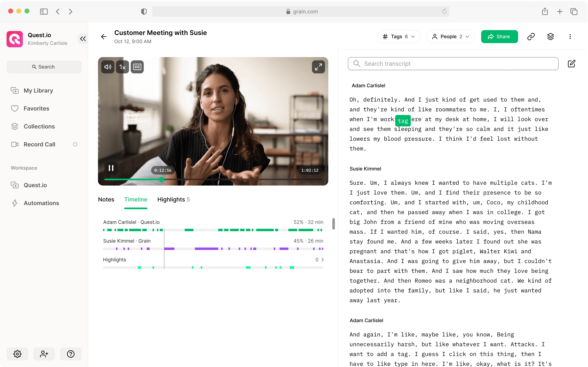Collapse the left sidebar with double chevron

[x=83, y=39]
